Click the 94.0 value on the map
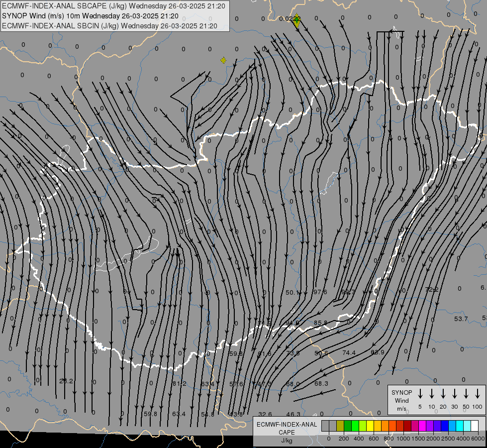487x448 pixels. click(292, 323)
